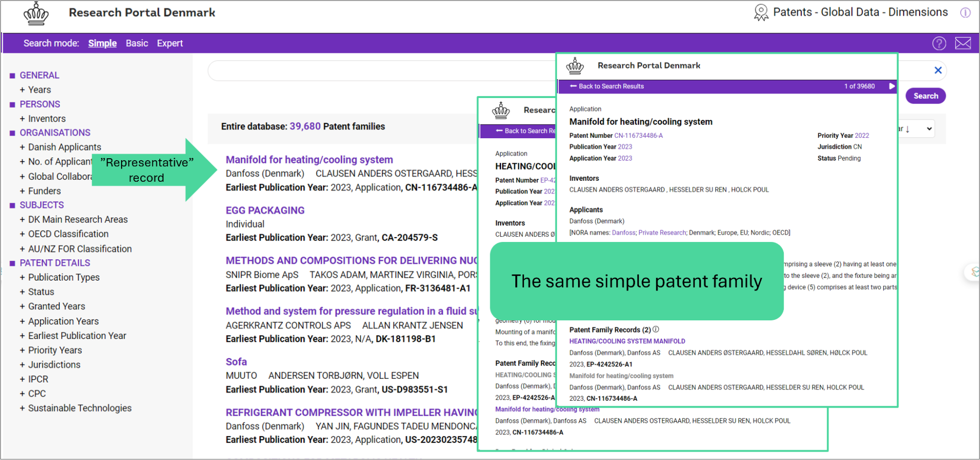The width and height of the screenshot is (980, 460).
Task: Expand the Danish Applicants filter
Action: click(64, 147)
